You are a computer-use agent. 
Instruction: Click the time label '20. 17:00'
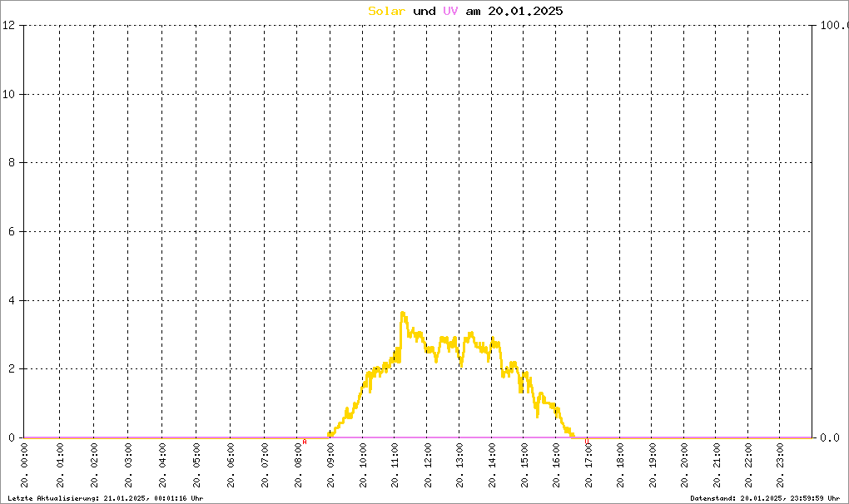tap(588, 466)
